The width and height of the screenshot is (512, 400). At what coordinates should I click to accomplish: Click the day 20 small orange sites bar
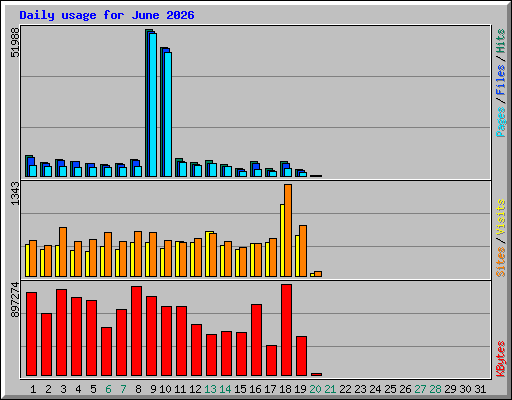(318, 274)
